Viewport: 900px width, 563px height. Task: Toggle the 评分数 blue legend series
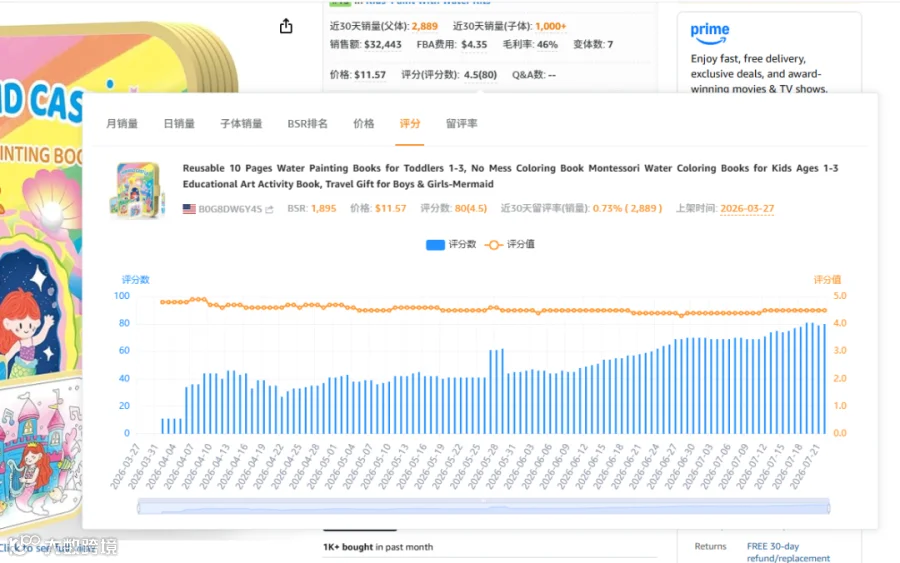(451, 244)
